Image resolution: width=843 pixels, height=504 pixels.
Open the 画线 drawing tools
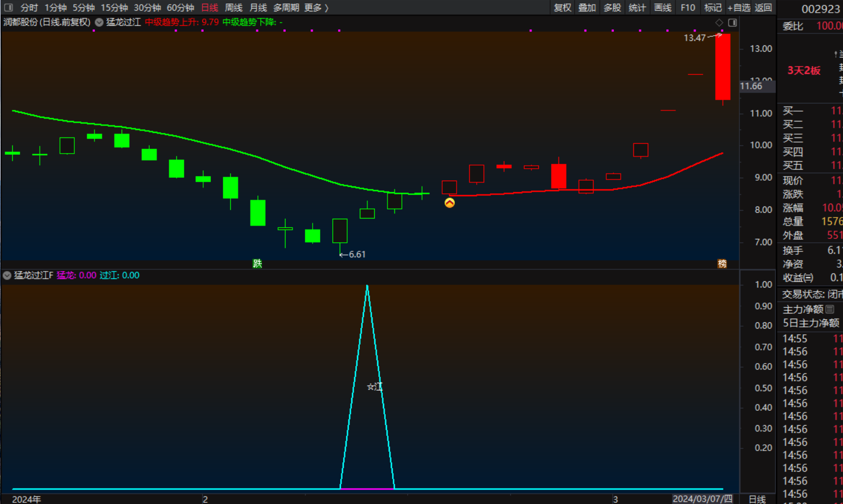click(663, 7)
